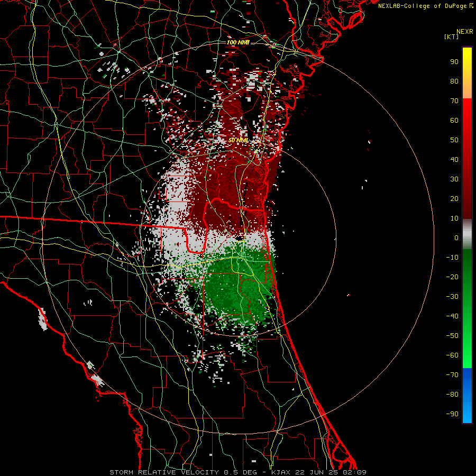The height and width of the screenshot is (476, 476).
Task: Click the 0.5 DEG elevation text
Action: click(x=240, y=472)
